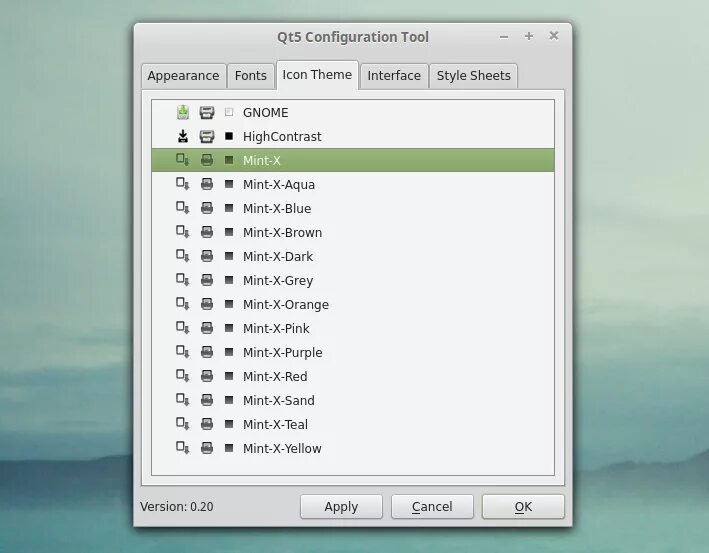Click the HighContrast row's download icon
The height and width of the screenshot is (553, 709).
point(183,136)
